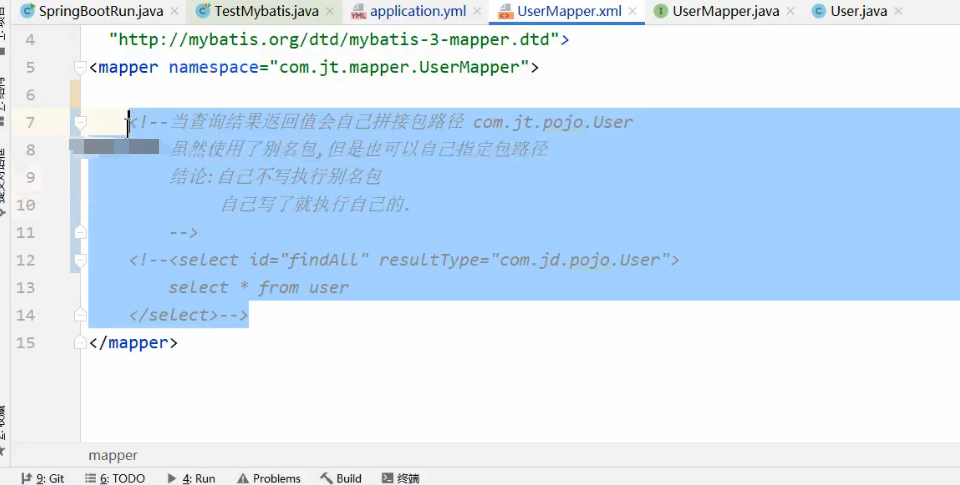Open the Build tool window
960x485 pixels.
pos(341,478)
